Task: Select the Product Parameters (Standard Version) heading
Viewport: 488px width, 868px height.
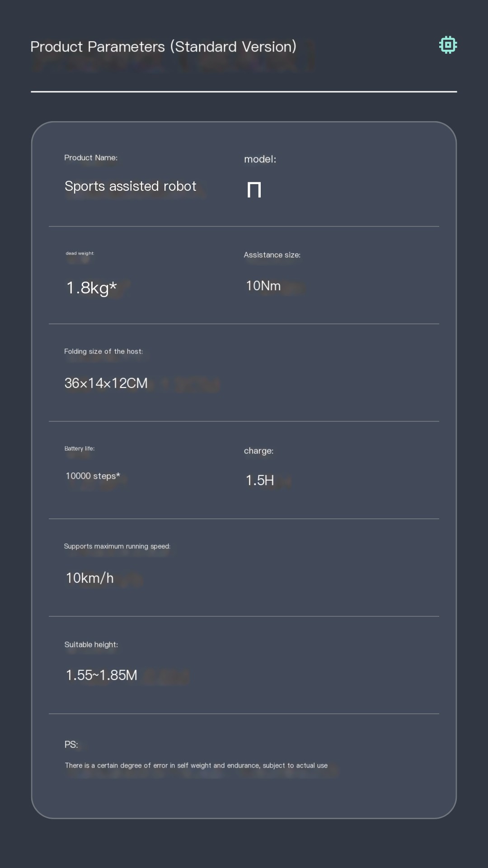Action: pos(163,47)
